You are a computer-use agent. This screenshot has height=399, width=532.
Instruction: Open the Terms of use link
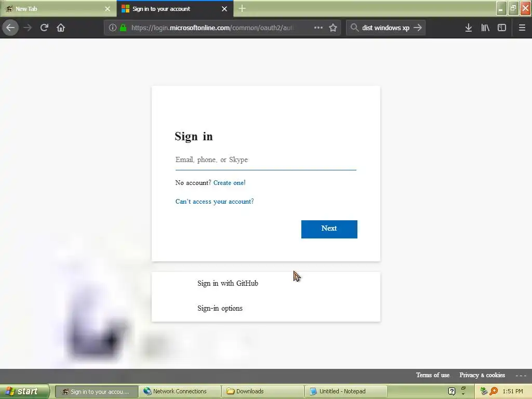click(x=433, y=375)
